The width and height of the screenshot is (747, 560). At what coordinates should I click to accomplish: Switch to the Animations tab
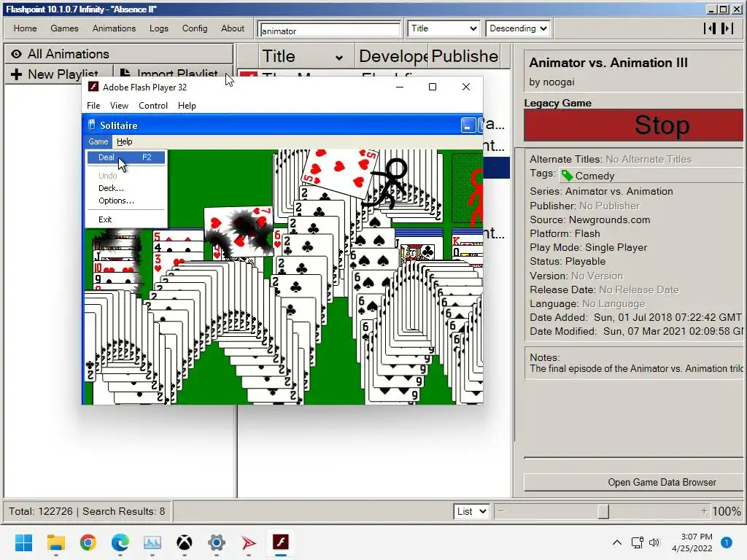tap(114, 28)
